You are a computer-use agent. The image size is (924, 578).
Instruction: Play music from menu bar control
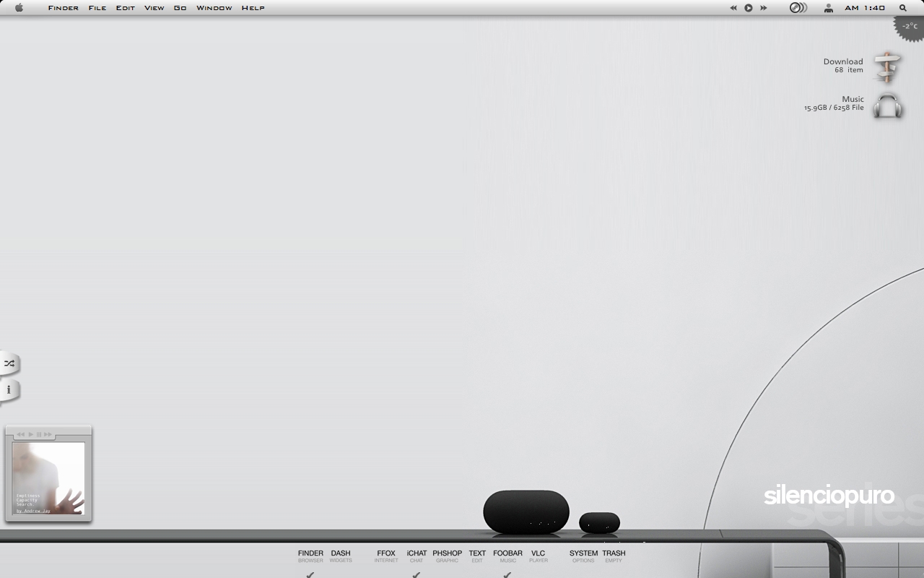(749, 8)
